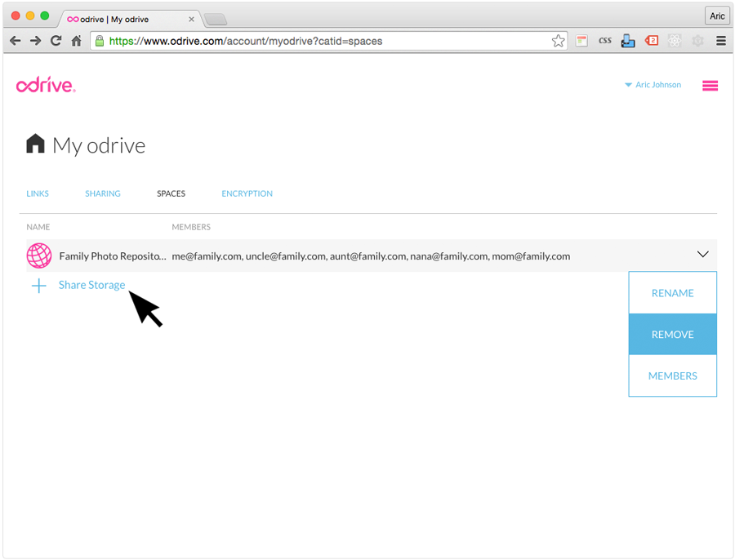Click the browser forward arrow
735x560 pixels.
coord(36,41)
